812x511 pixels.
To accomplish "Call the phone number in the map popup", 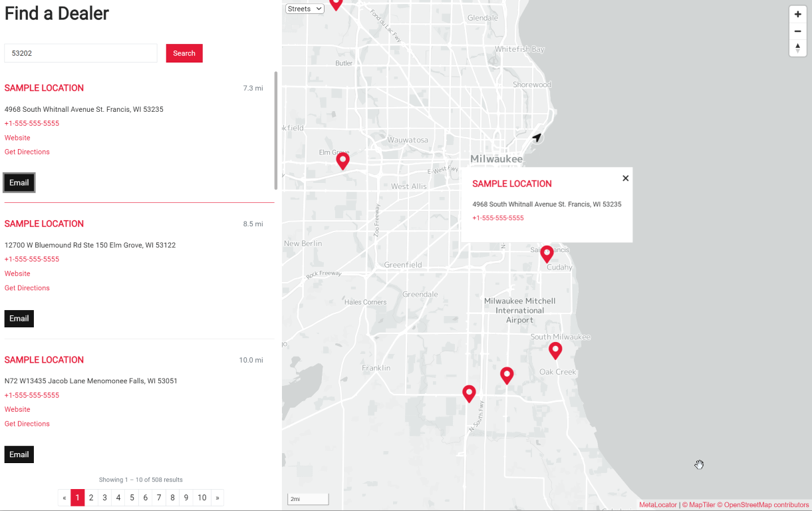I will (x=497, y=218).
